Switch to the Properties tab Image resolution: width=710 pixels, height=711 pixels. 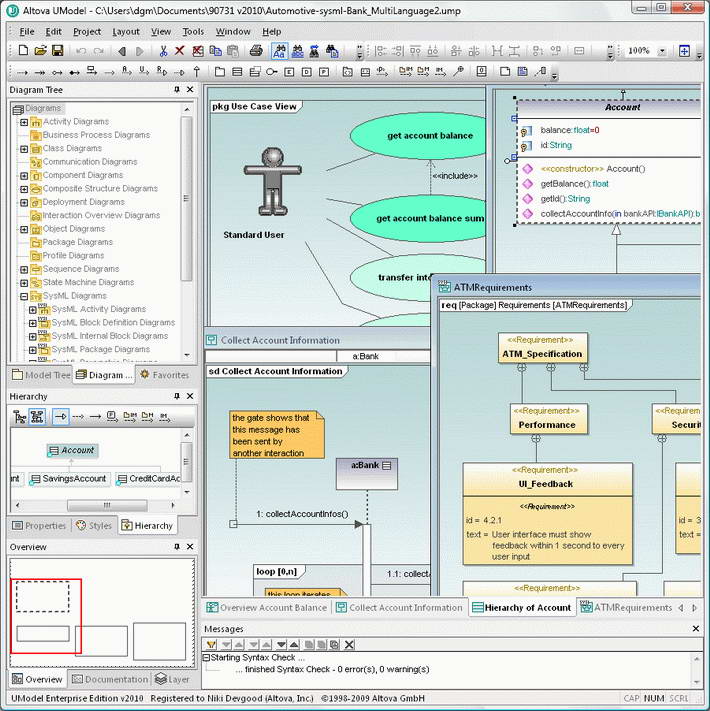tap(39, 526)
